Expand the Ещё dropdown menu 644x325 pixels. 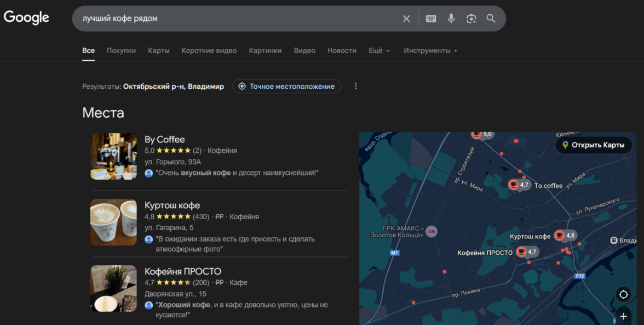(x=379, y=50)
